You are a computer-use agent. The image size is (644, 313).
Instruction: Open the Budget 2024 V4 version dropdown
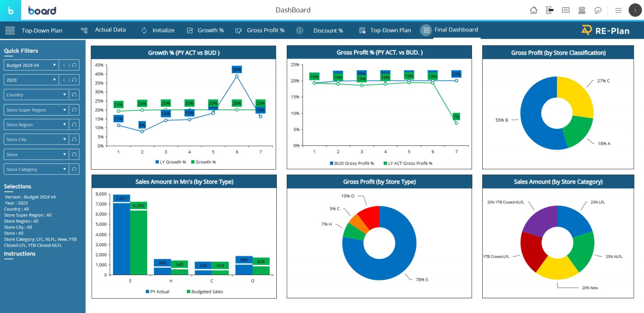click(x=31, y=65)
